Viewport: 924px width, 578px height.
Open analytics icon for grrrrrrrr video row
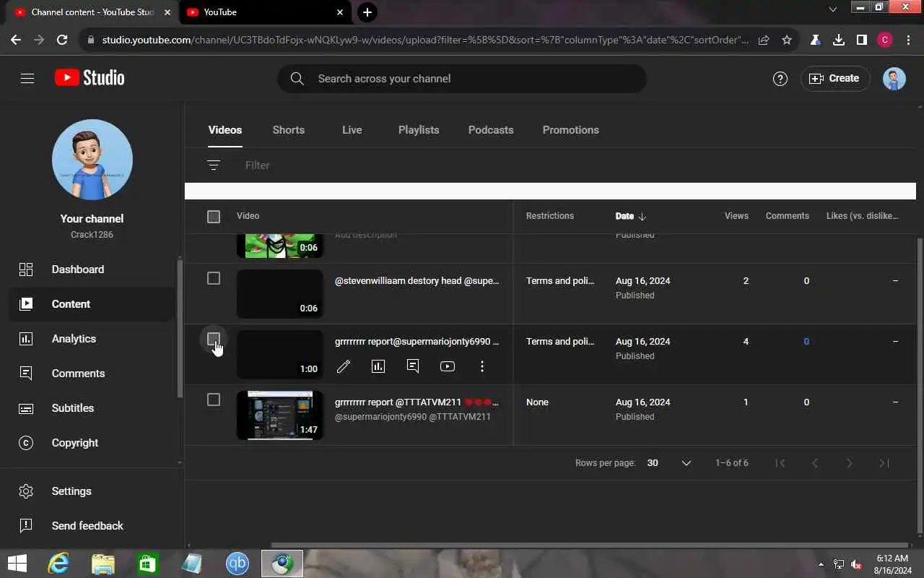coord(378,366)
